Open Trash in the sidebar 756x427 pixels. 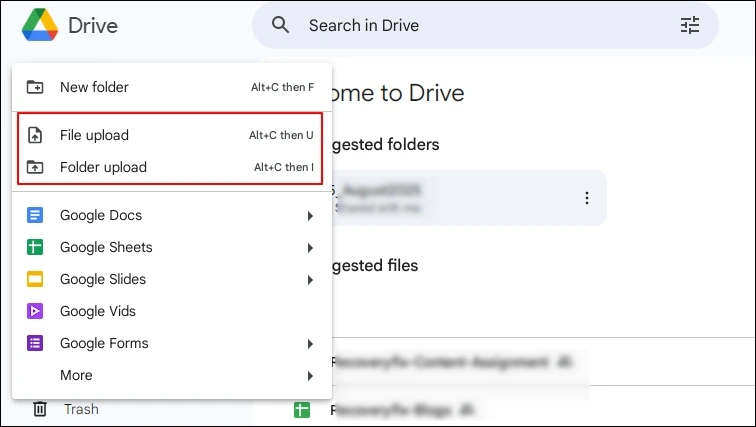[x=81, y=409]
